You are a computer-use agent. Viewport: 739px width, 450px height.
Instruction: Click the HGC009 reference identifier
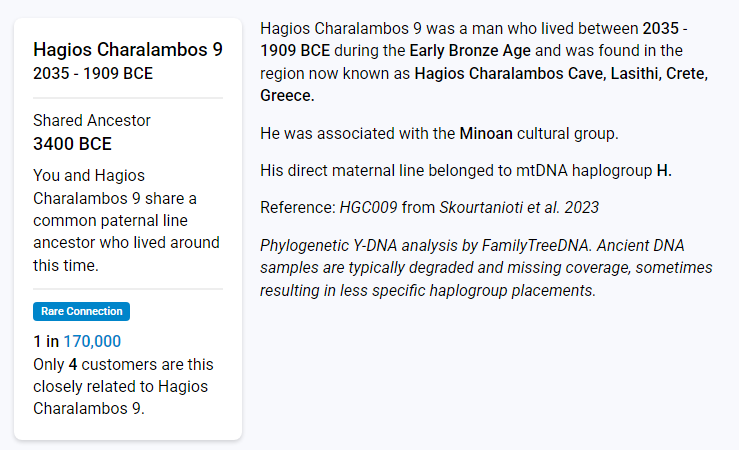click(369, 208)
